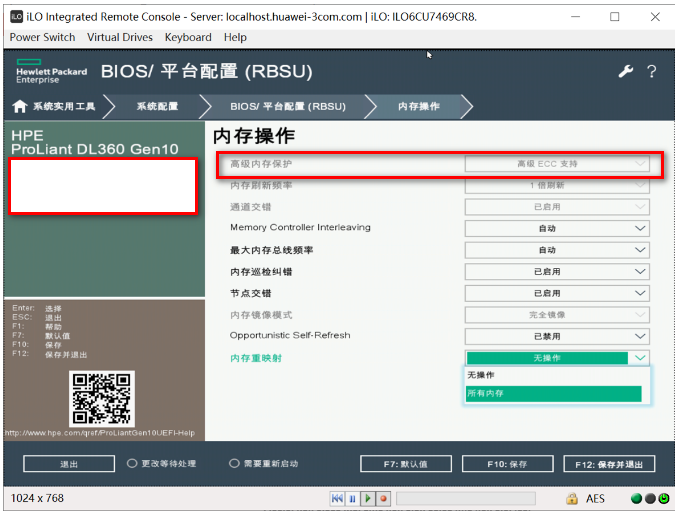The image size is (684, 514).
Task: Click the 内存重映射 setting label
Action: click(x=256, y=358)
